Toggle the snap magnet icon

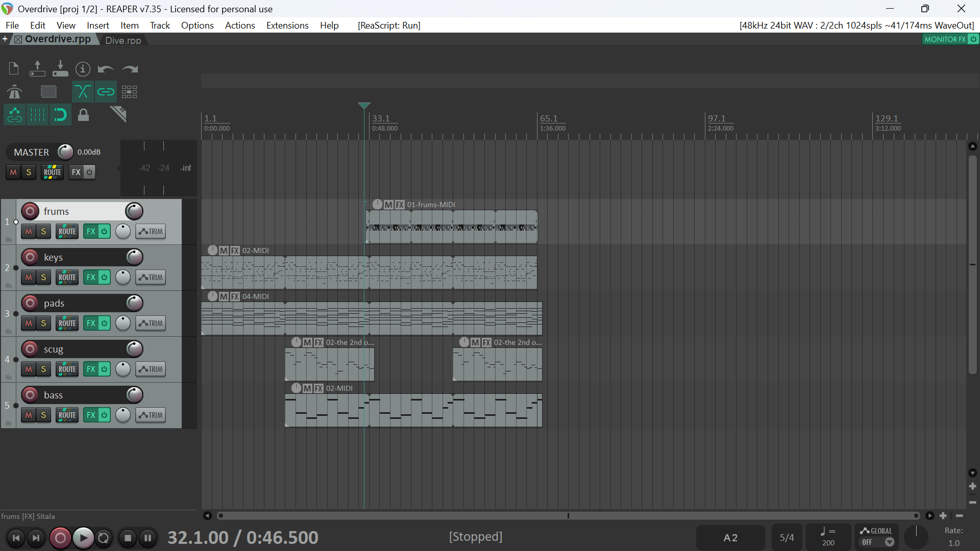(60, 115)
